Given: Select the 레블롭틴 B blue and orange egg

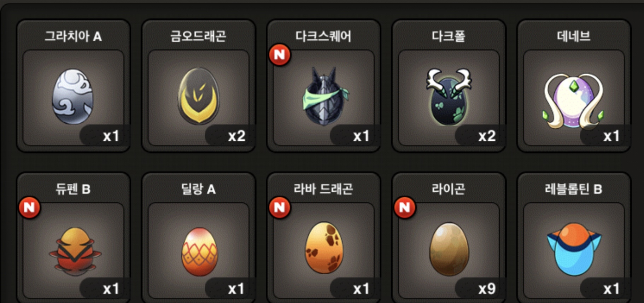Looking at the screenshot, I should click(x=574, y=249).
